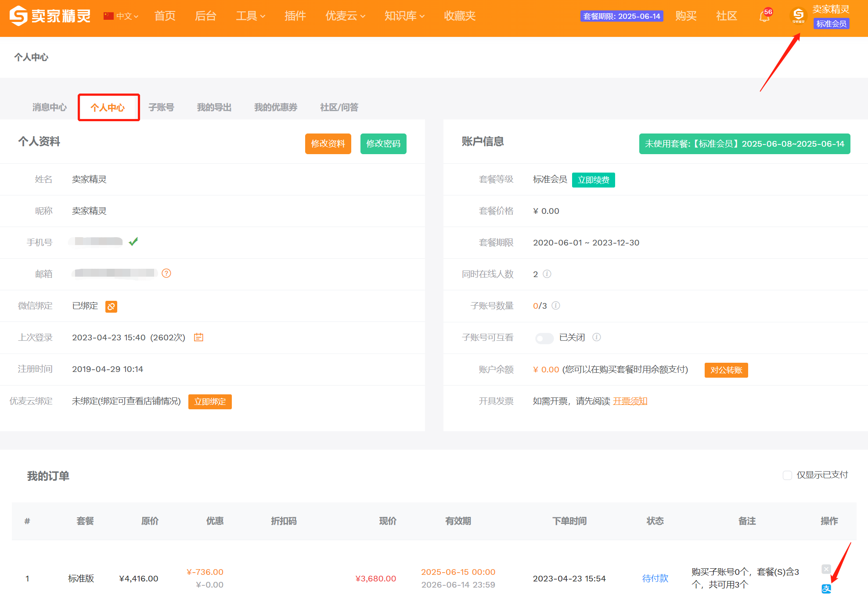
Task: Expand the 工具 menu dropdown
Action: [x=251, y=16]
